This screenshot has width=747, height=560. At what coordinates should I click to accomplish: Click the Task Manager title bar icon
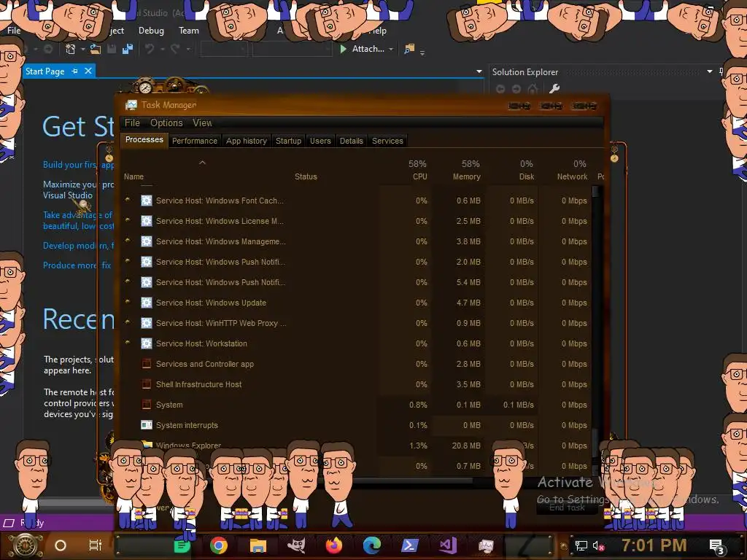(131, 105)
